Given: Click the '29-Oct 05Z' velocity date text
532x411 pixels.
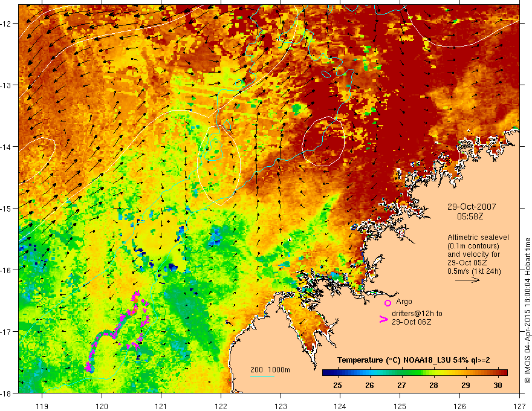Looking at the screenshot, I should tap(467, 263).
